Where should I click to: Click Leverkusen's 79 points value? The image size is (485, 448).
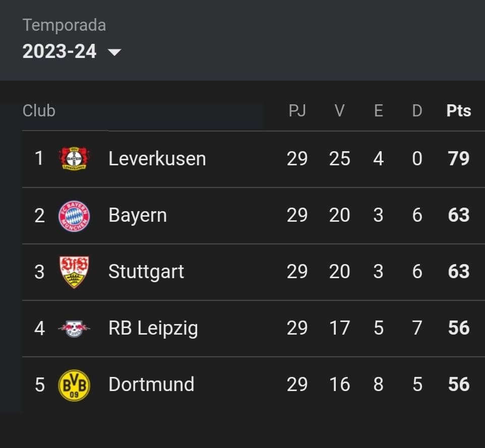click(x=459, y=159)
